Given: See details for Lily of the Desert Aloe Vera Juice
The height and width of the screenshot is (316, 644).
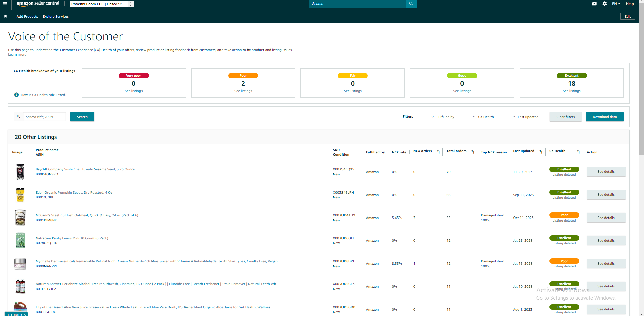Looking at the screenshot, I should [606, 309].
